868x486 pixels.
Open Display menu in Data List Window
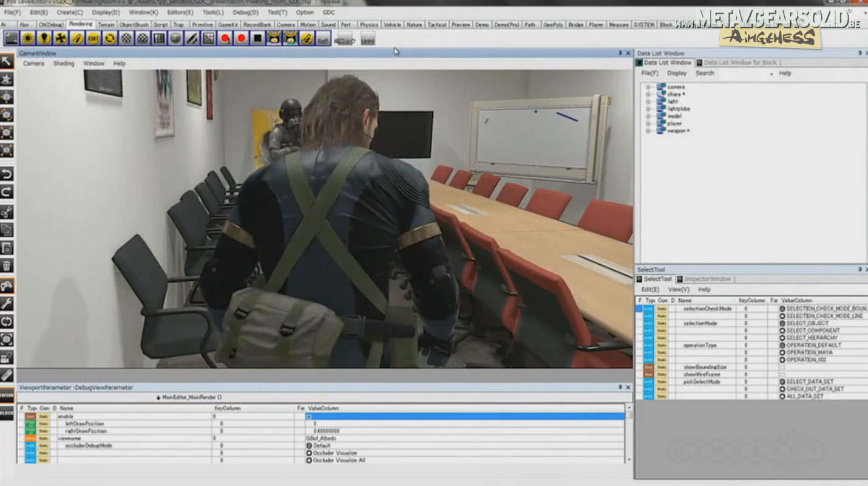677,74
